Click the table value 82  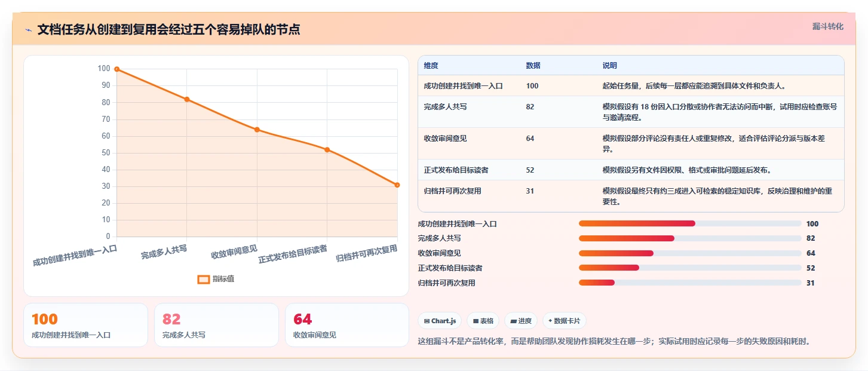pyautogui.click(x=530, y=107)
